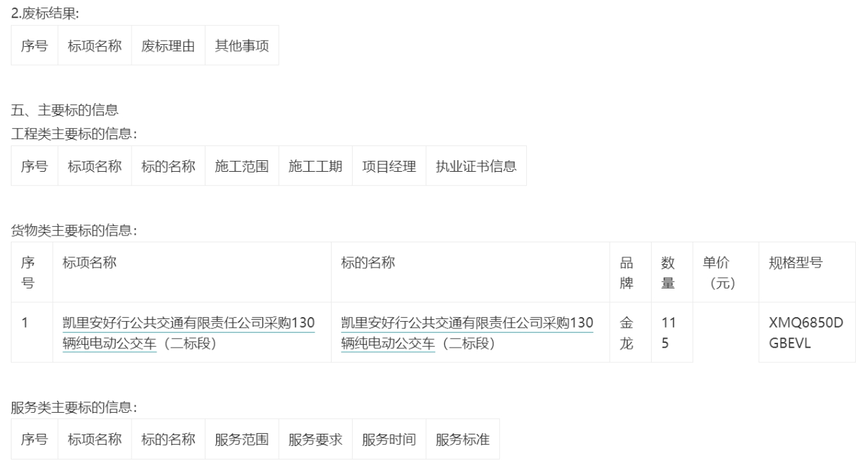
Task: Select the 服务标准 column header
Action: (x=462, y=439)
